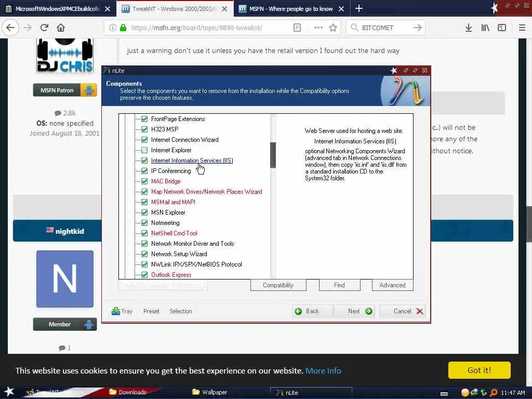Click the BITCOMET search field

point(385,28)
